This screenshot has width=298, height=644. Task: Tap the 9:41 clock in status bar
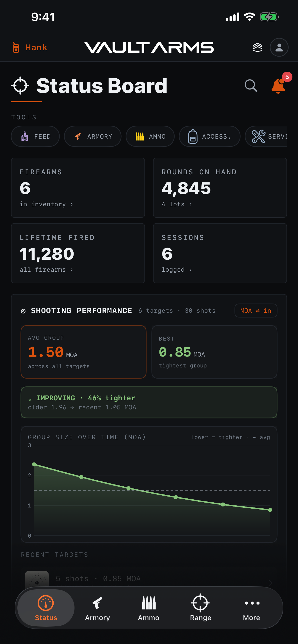43,17
